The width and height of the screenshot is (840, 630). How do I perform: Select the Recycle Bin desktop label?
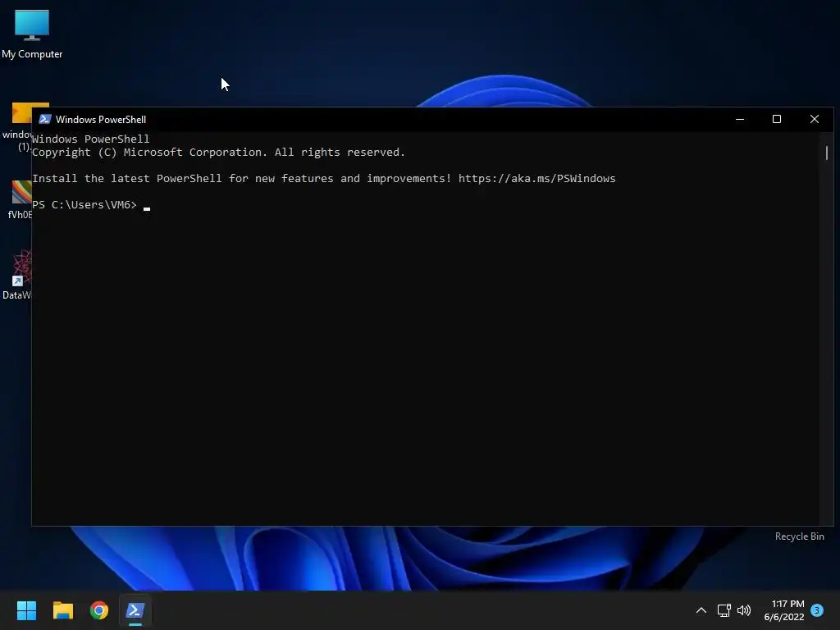799,536
